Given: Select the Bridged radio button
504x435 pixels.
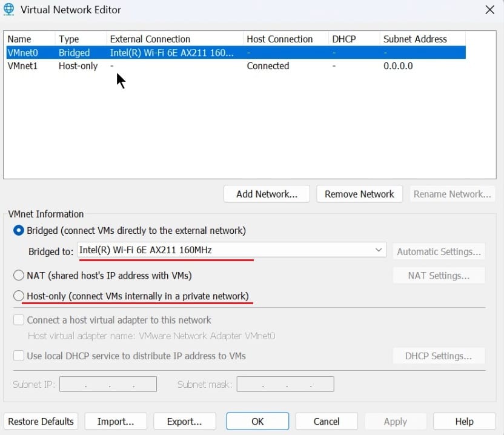Looking at the screenshot, I should pyautogui.click(x=19, y=231).
